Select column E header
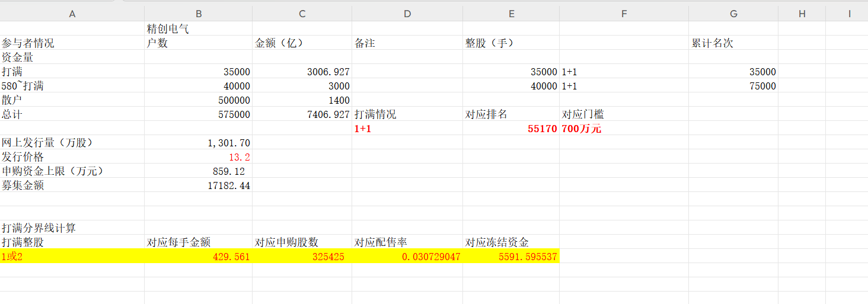The image size is (868, 304). pyautogui.click(x=511, y=14)
